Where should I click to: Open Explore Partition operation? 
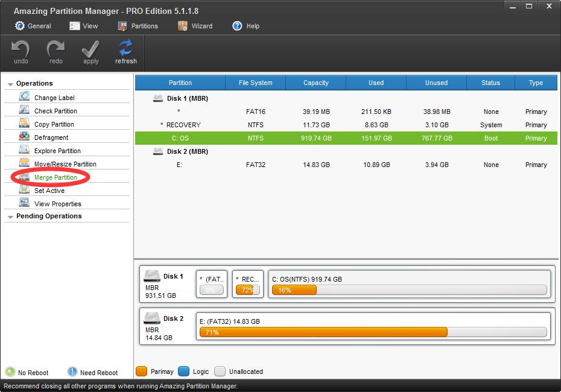[x=57, y=151]
